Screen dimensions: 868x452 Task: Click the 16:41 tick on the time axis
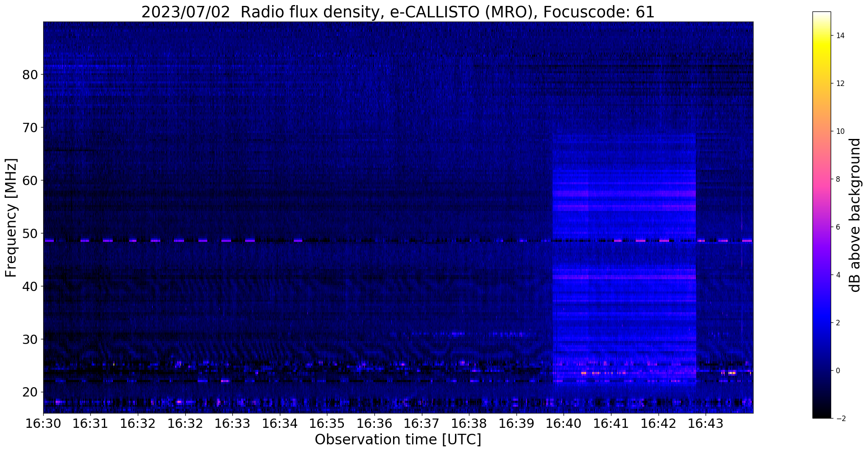[x=611, y=424]
